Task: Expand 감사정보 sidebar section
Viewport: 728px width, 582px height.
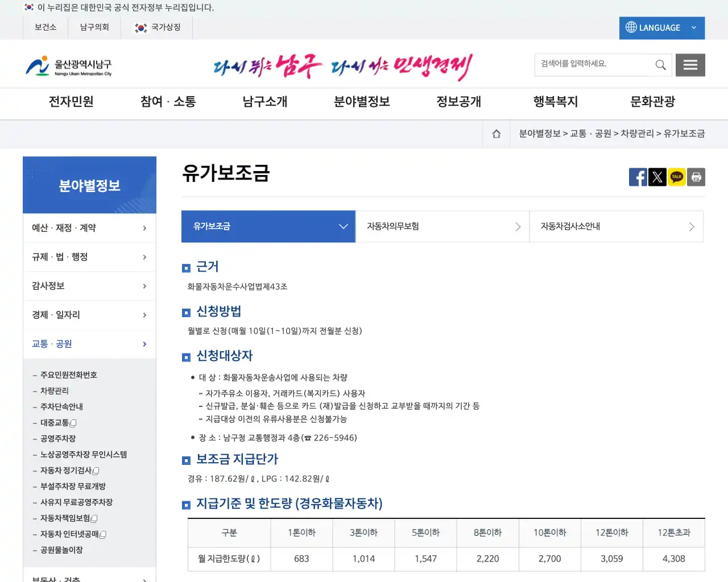Action: pos(89,286)
